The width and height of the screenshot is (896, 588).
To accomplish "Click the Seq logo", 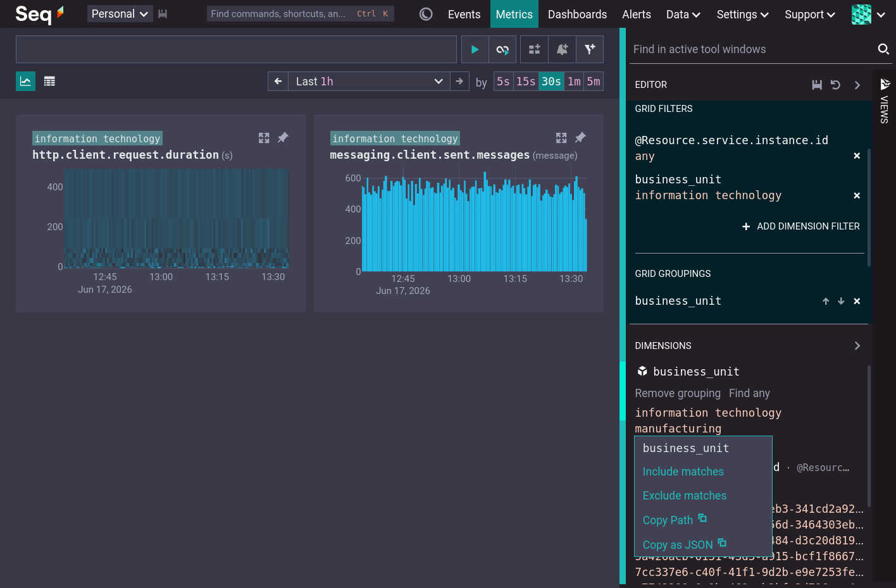I will [39, 13].
